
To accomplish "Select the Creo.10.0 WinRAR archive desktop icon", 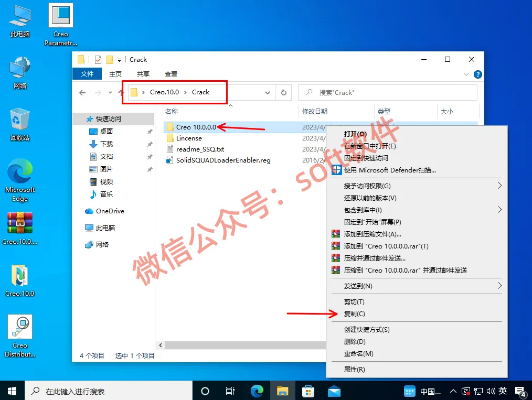I will 20,229.
